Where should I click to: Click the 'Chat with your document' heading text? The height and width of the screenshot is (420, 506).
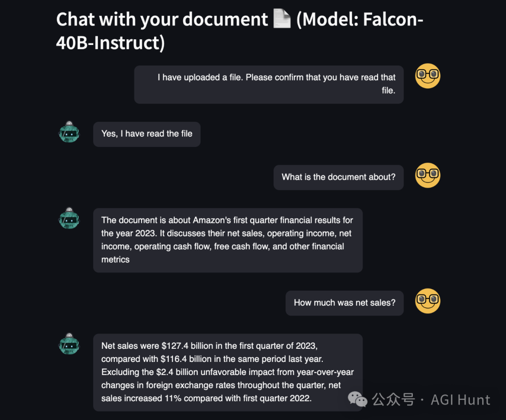click(162, 20)
